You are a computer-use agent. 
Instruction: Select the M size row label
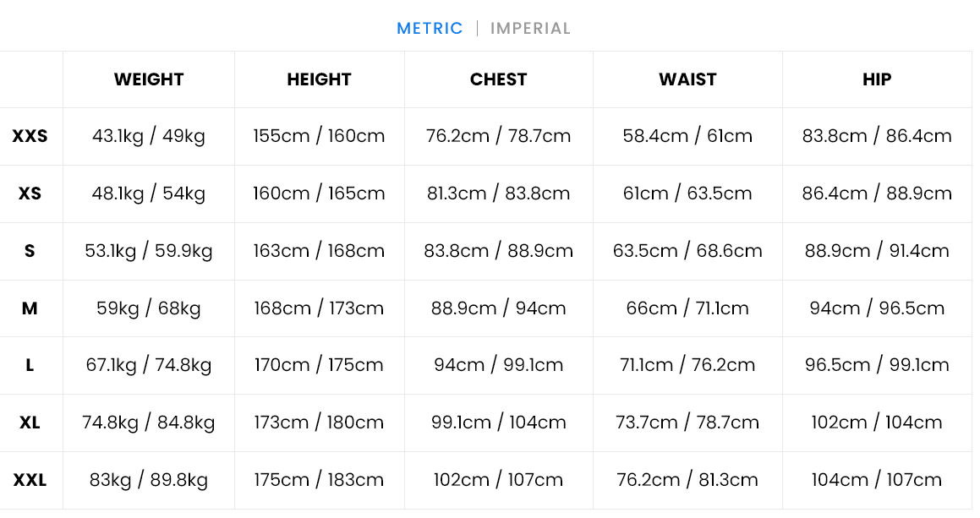(30, 308)
